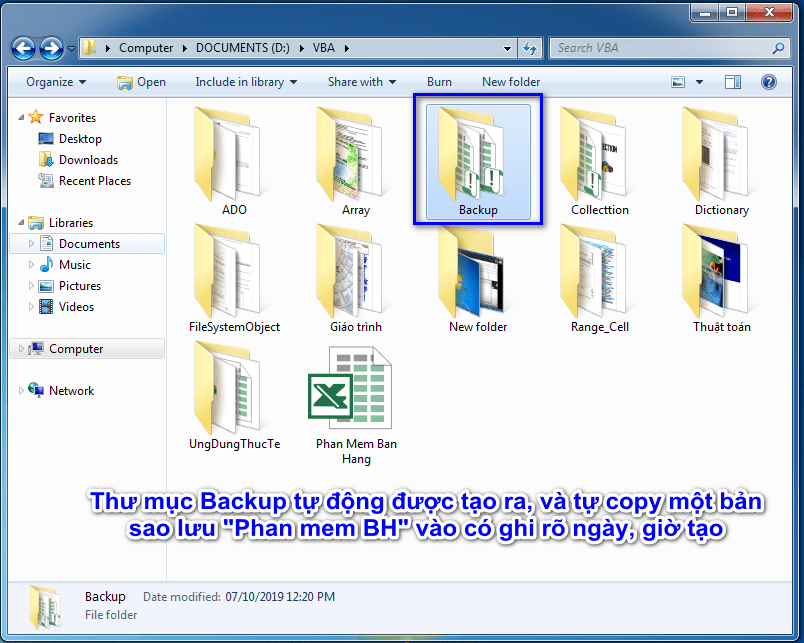Collapse the Libraries group
The width and height of the screenshot is (804, 643).
click(x=21, y=223)
